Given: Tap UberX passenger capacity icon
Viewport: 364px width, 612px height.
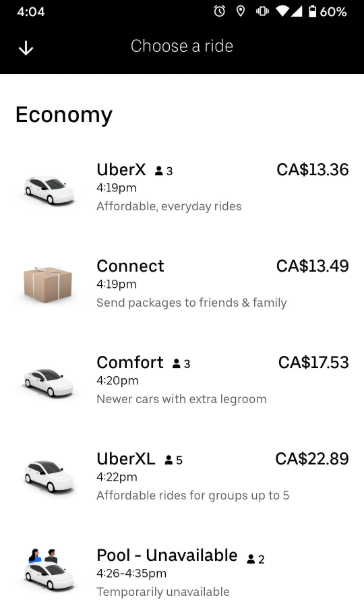Looking at the screenshot, I should pyautogui.click(x=164, y=171).
